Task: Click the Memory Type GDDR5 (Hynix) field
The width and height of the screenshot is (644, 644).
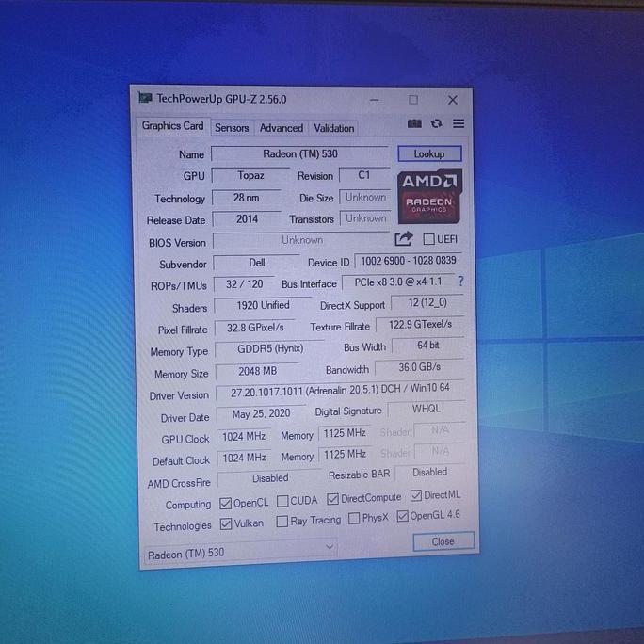Action: 270,348
